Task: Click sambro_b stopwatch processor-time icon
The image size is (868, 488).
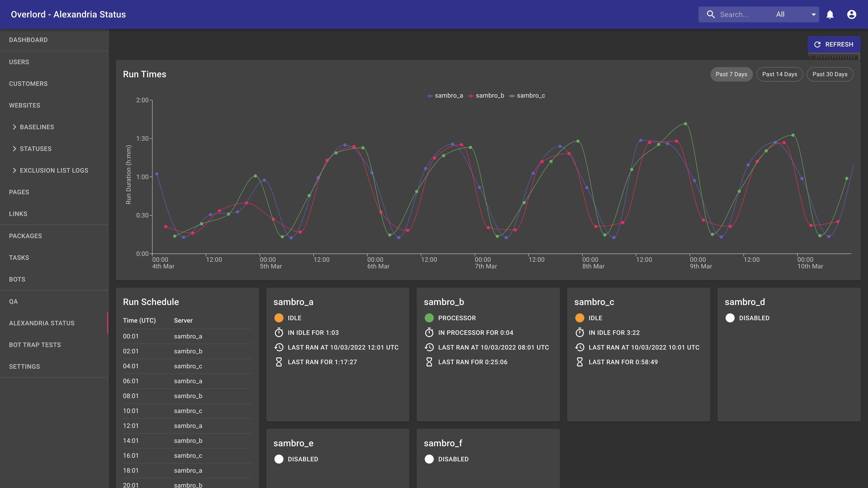Action: (x=429, y=332)
